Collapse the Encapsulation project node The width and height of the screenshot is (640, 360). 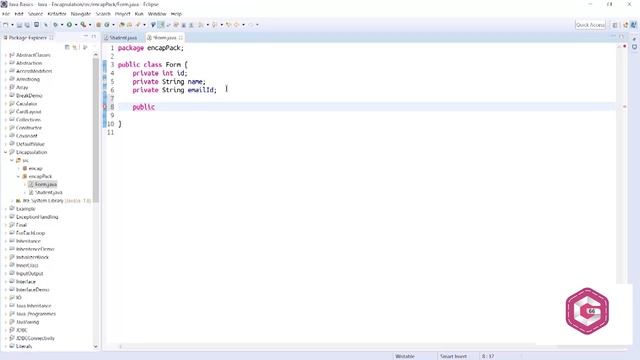coord(6,152)
